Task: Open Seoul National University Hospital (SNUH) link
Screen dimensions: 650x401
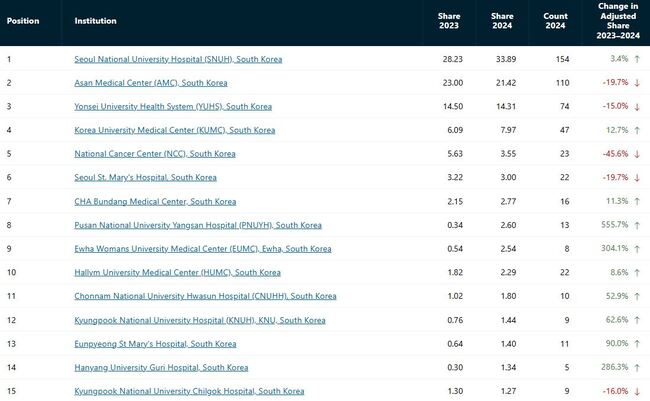Action: pyautogui.click(x=178, y=59)
